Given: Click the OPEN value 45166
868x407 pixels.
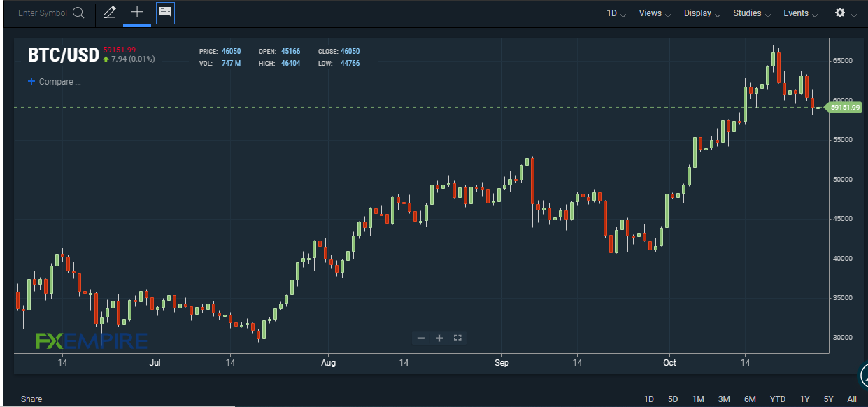Looking at the screenshot, I should click(x=290, y=52).
